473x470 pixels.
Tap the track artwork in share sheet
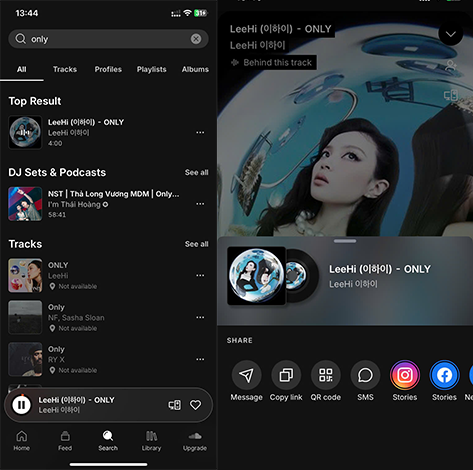[x=256, y=276]
